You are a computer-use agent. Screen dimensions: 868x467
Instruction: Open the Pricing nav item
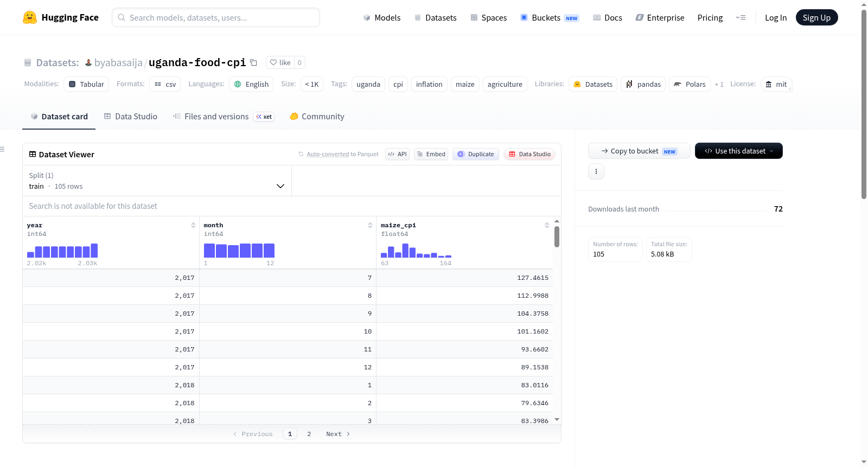(x=710, y=17)
